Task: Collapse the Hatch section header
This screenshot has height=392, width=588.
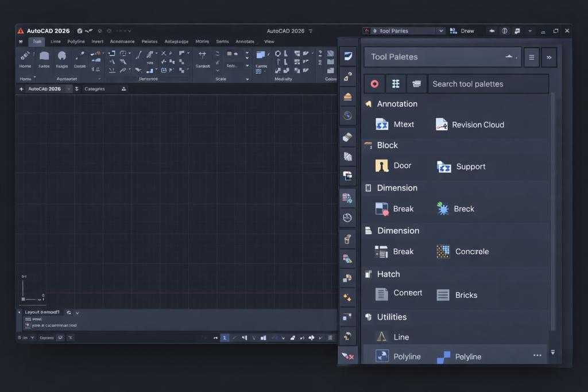Action: 388,274
